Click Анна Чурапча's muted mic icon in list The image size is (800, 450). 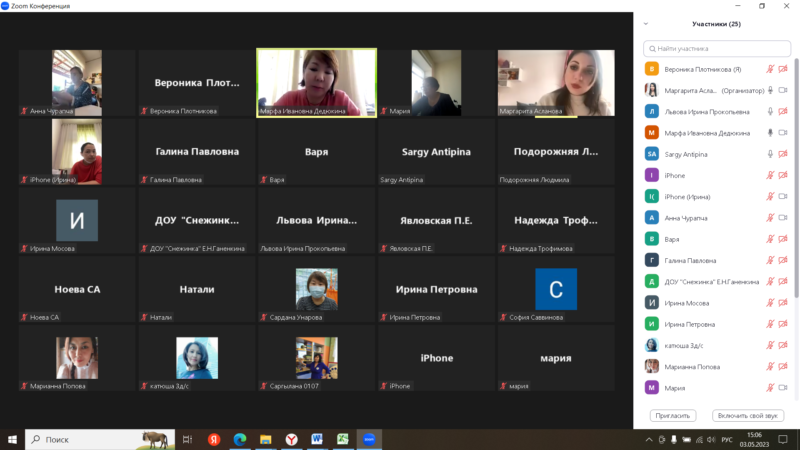[770, 218]
